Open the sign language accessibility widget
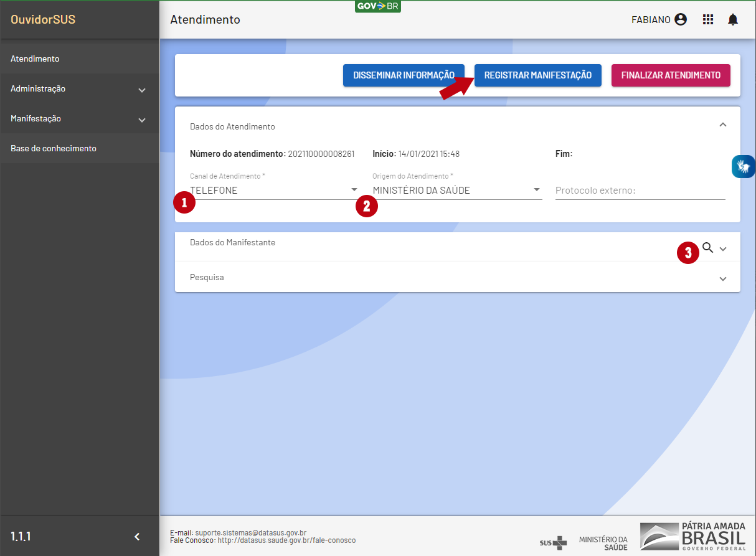The height and width of the screenshot is (556, 756). tap(743, 166)
